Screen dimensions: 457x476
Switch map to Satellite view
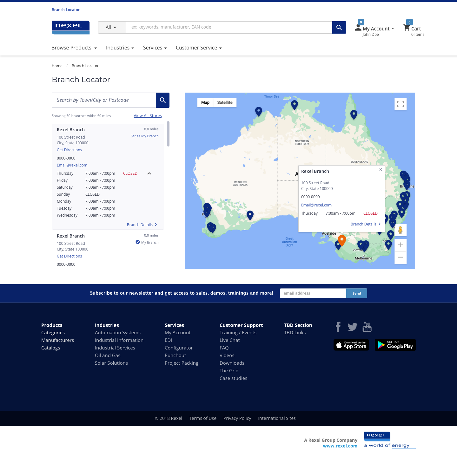coord(225,102)
